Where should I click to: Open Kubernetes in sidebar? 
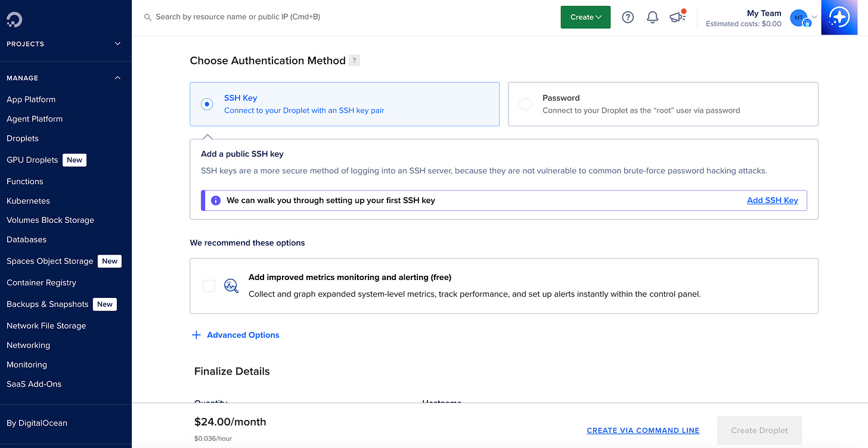28,201
